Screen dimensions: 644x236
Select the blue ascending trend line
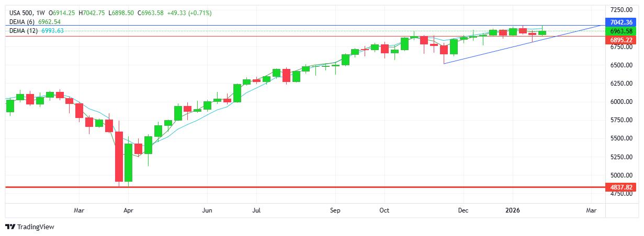[x=523, y=44]
